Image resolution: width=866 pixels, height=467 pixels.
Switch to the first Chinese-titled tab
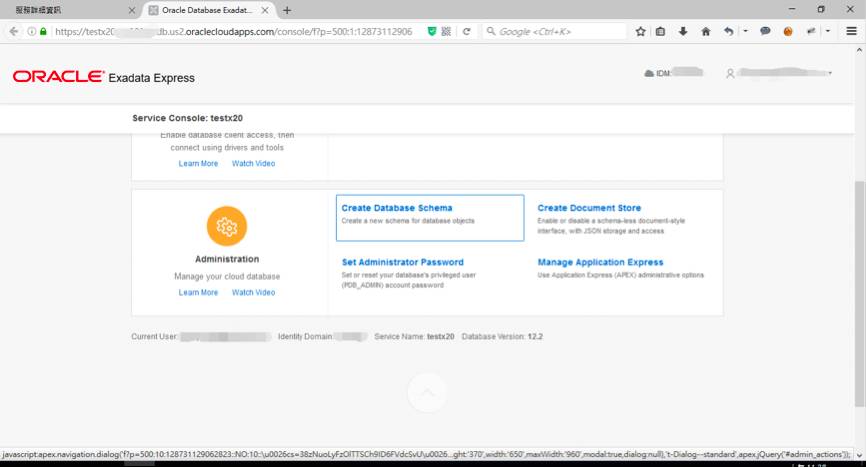tap(69, 10)
